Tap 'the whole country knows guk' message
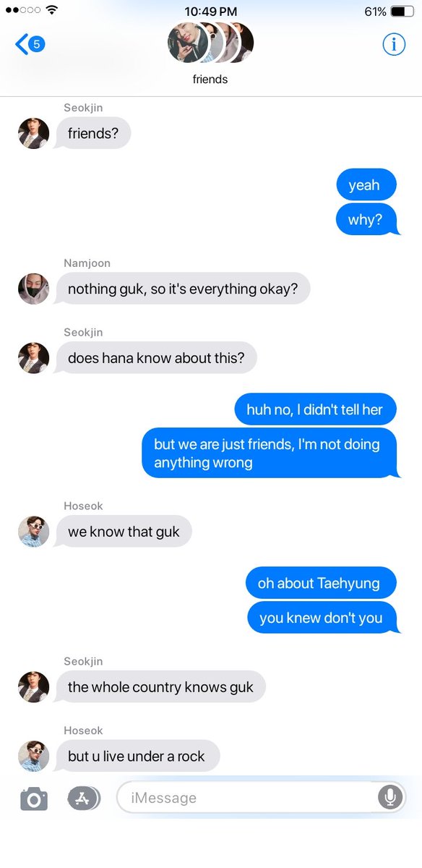Image resolution: width=422 pixels, height=868 pixels. (160, 686)
